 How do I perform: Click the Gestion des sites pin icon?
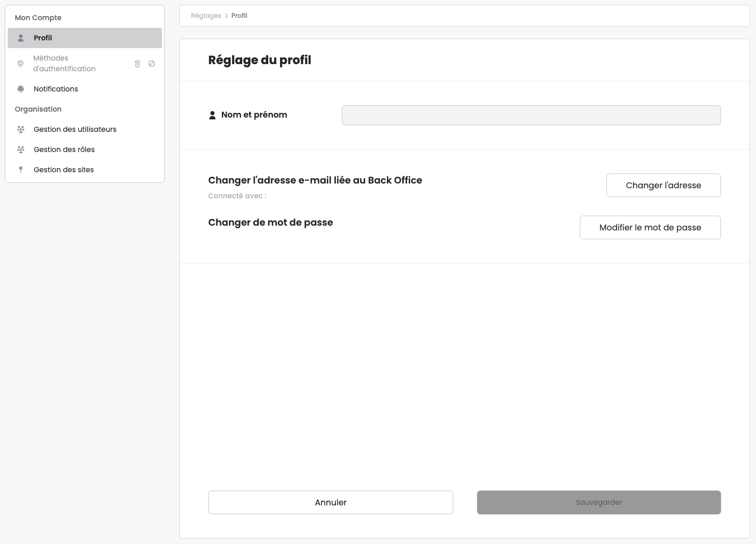tap(21, 170)
